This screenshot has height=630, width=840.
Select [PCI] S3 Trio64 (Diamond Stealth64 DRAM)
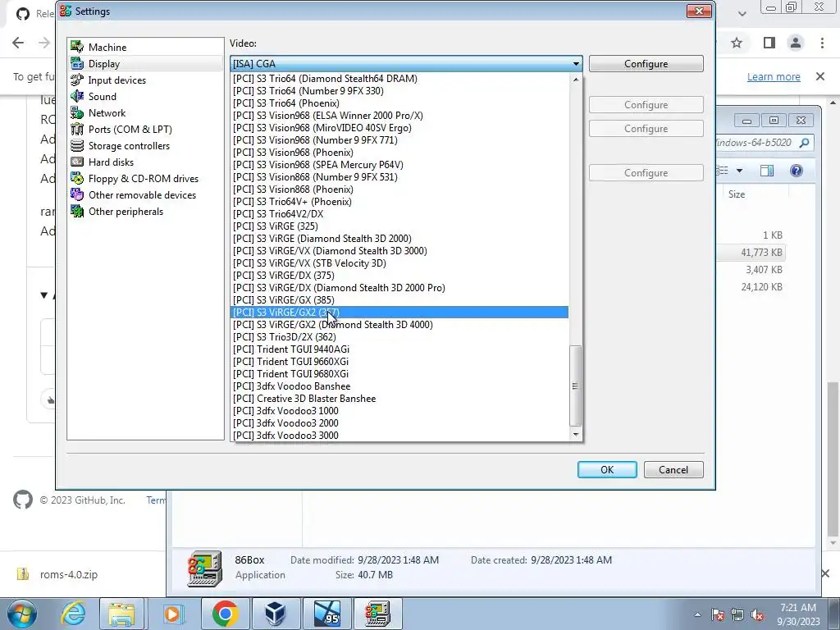(399, 79)
